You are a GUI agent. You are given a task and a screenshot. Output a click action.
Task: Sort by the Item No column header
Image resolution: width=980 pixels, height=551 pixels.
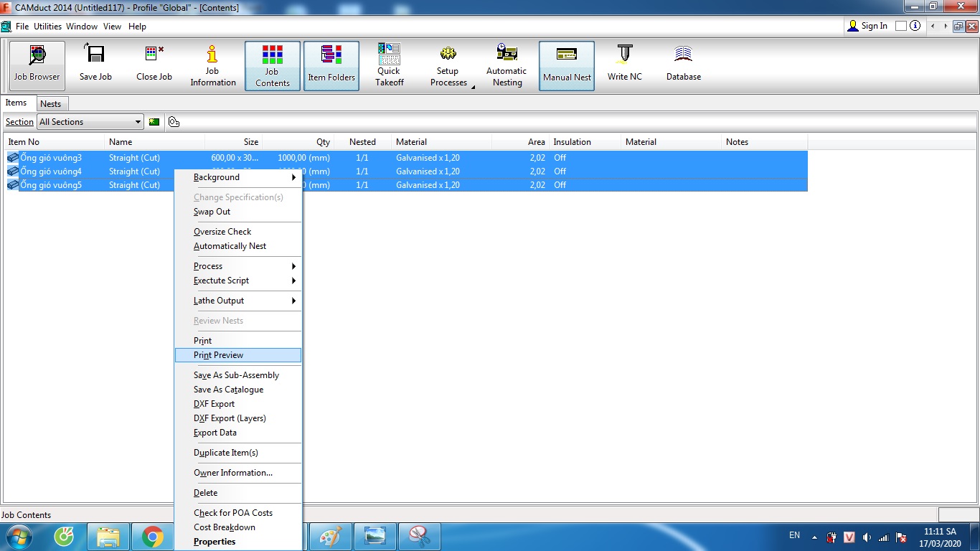click(x=55, y=142)
